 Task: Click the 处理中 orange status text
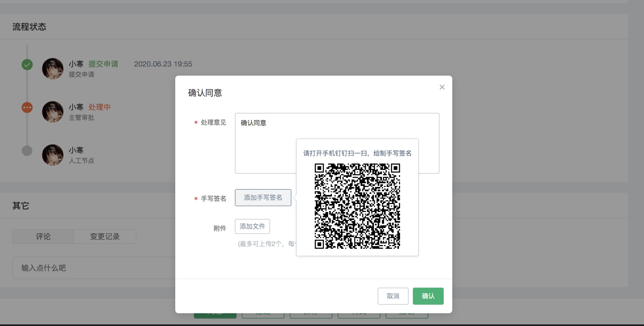pyautogui.click(x=100, y=107)
